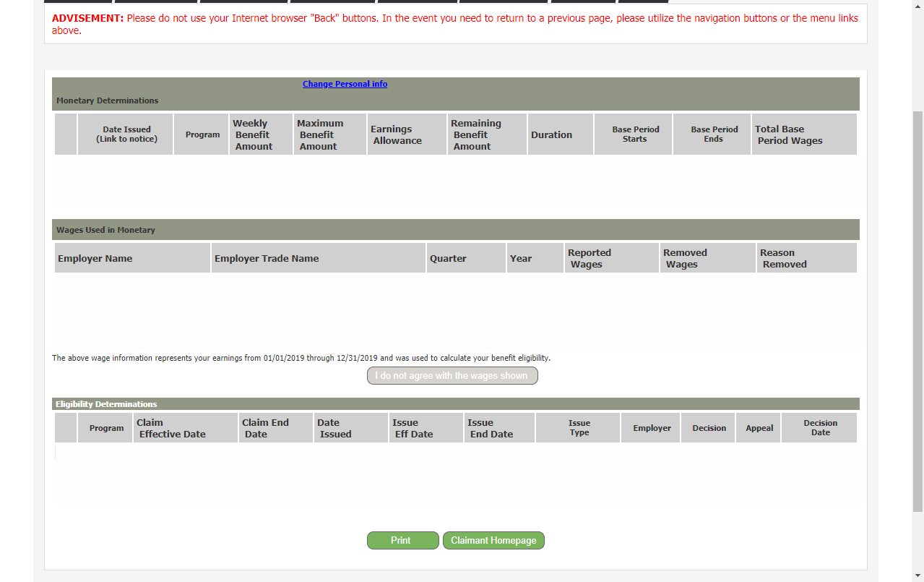Click the Total Base Period Wages header
Image resolution: width=924 pixels, height=582 pixels.
(x=803, y=134)
